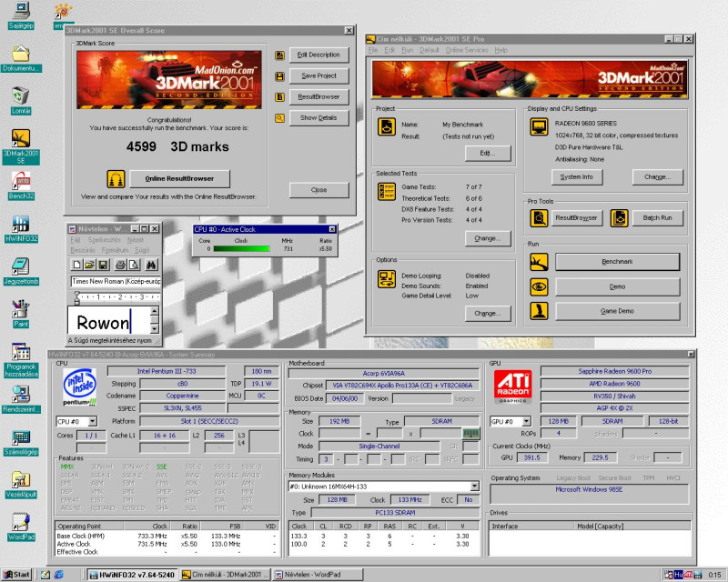This screenshot has height=582, width=728.
Task: Select the Számológép desktop icon
Action: (x=21, y=443)
